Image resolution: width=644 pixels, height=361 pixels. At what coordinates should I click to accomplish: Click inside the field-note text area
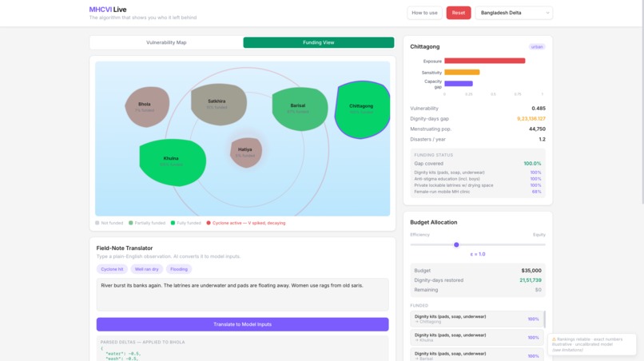242,294
